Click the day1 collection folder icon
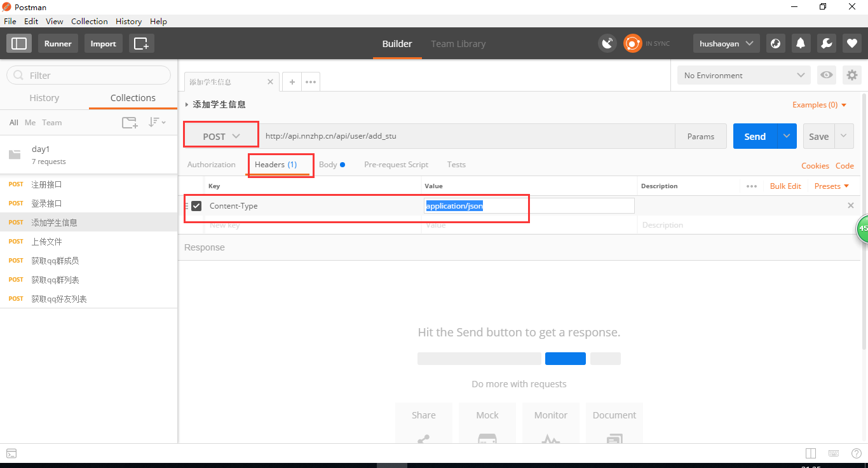 (15, 155)
